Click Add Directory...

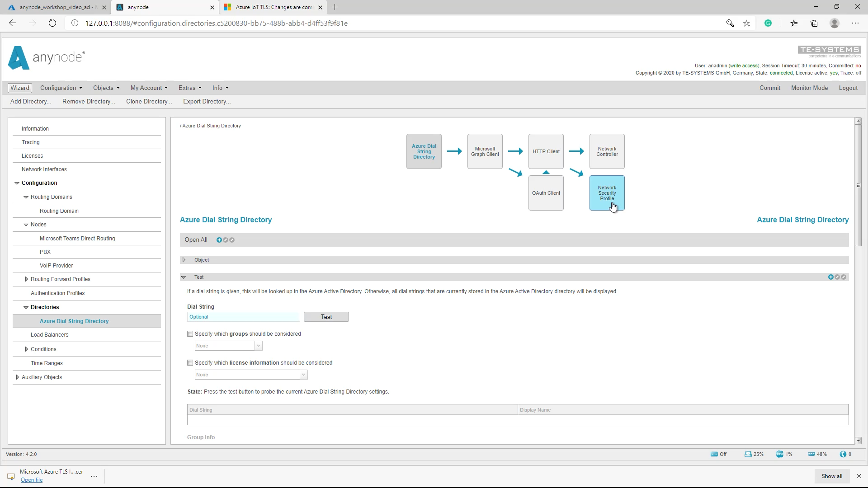point(31,102)
